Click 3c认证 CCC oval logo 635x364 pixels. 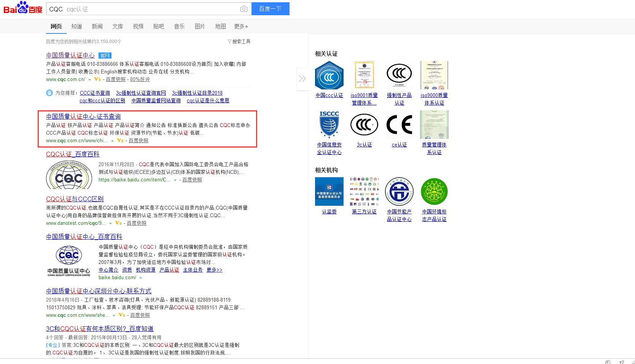364,125
